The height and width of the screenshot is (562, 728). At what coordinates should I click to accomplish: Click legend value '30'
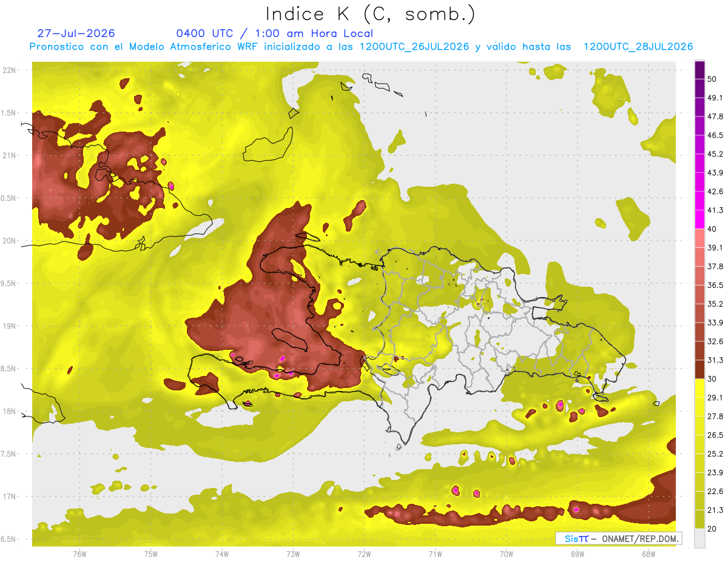(712, 379)
